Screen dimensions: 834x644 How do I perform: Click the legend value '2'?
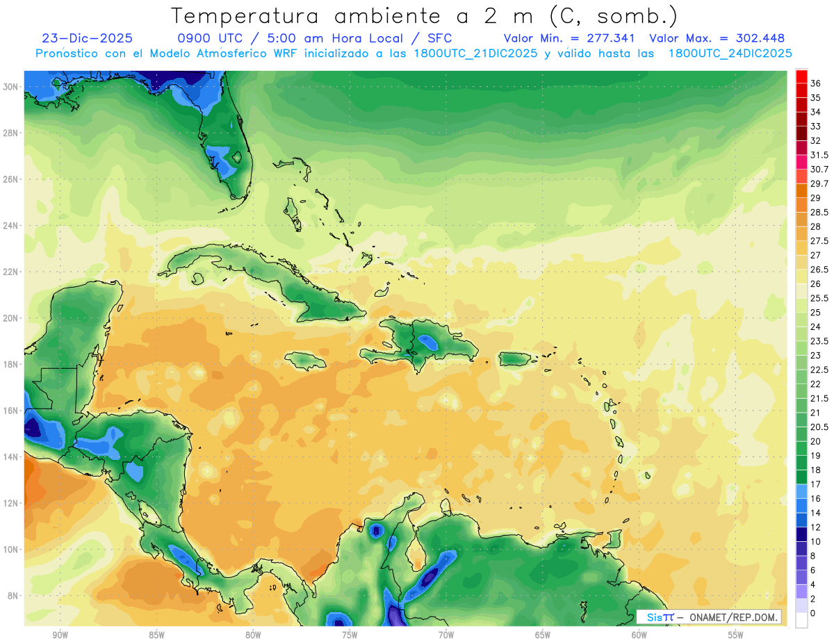[813, 598]
